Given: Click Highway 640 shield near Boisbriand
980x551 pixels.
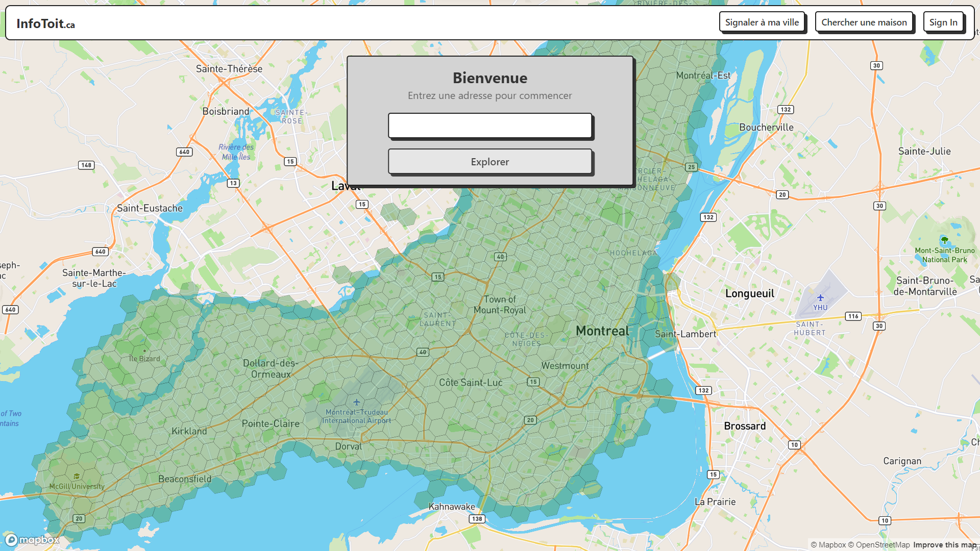Looking at the screenshot, I should 184,152.
